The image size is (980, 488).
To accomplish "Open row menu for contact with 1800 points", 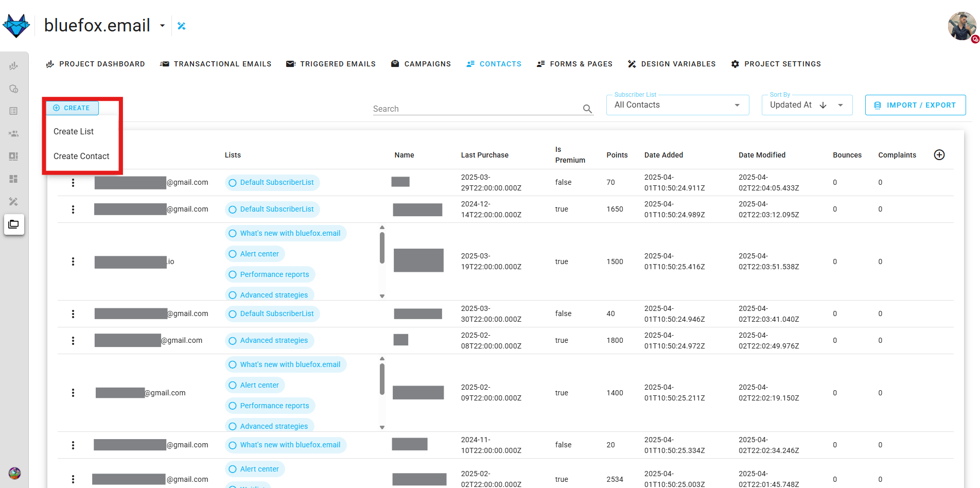I will (x=73, y=341).
